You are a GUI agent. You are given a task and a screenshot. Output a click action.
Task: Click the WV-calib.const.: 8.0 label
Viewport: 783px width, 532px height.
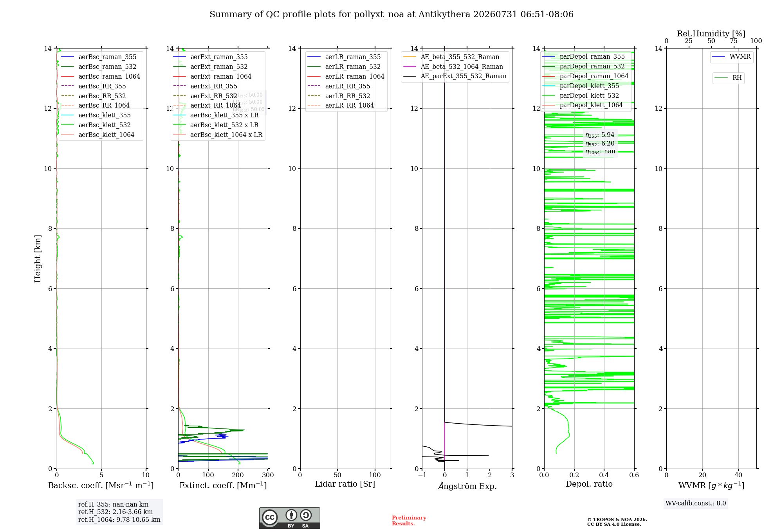coord(696,503)
